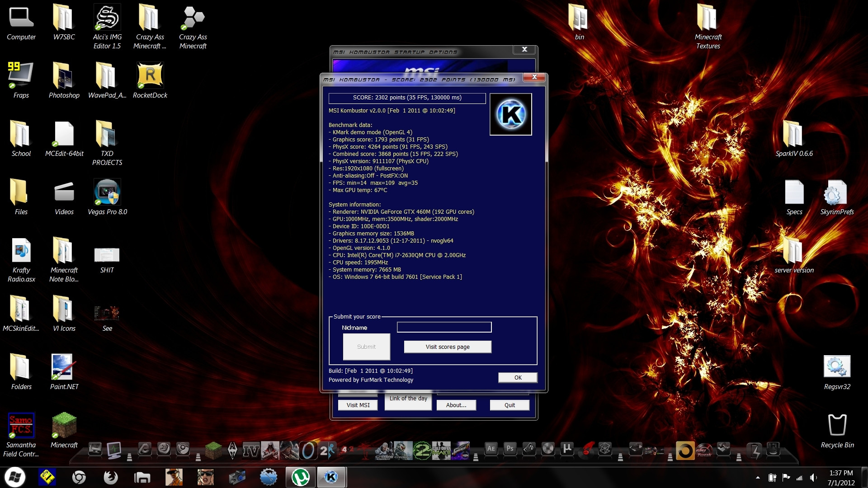Open Firefox from the taskbar

point(111,477)
